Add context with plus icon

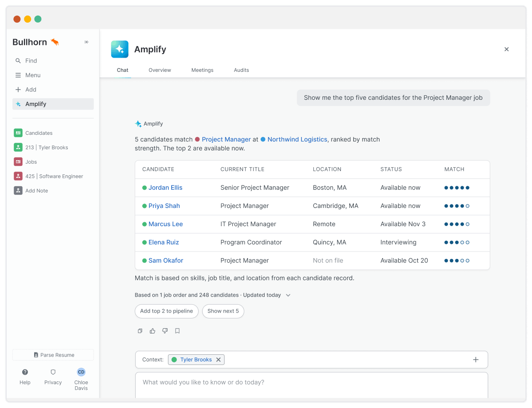476,360
